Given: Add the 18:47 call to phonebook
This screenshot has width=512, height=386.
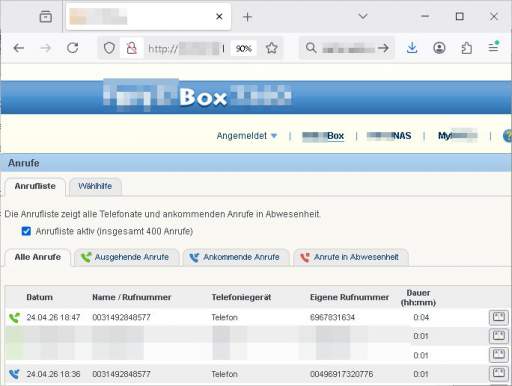Looking at the screenshot, I should coord(499,317).
